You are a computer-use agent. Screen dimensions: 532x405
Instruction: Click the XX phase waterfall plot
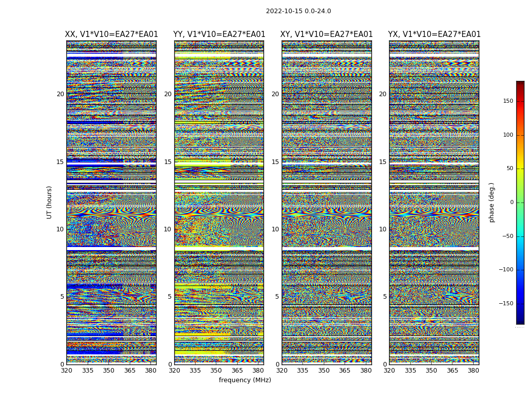pos(111,202)
